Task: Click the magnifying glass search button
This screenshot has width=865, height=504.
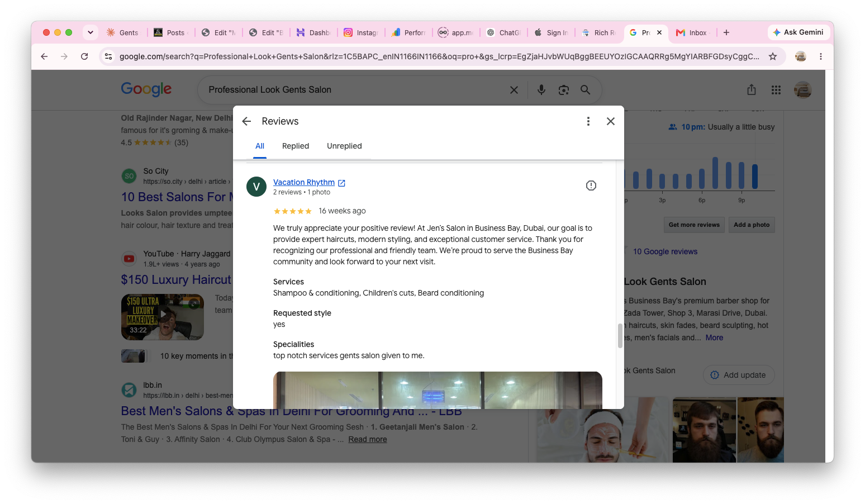Action: click(x=585, y=90)
